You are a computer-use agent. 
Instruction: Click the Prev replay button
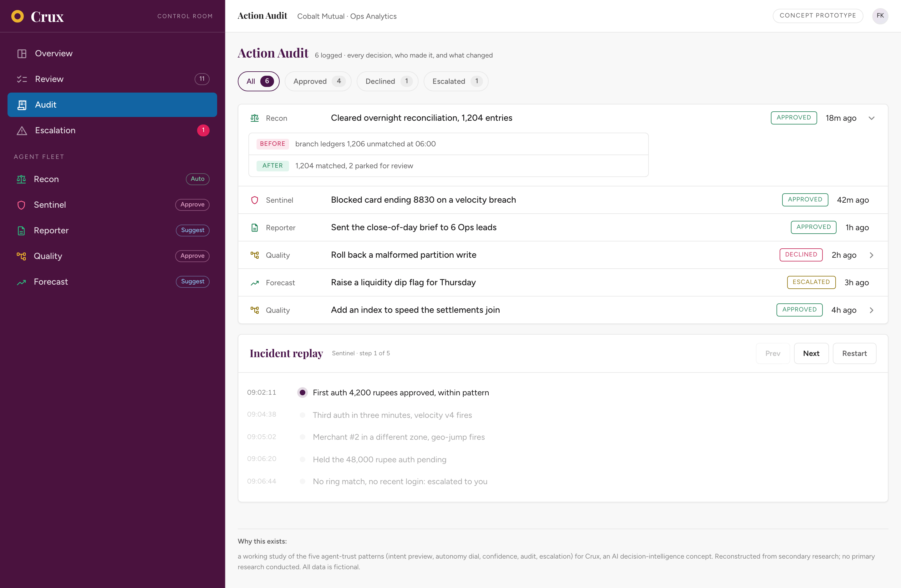click(773, 353)
